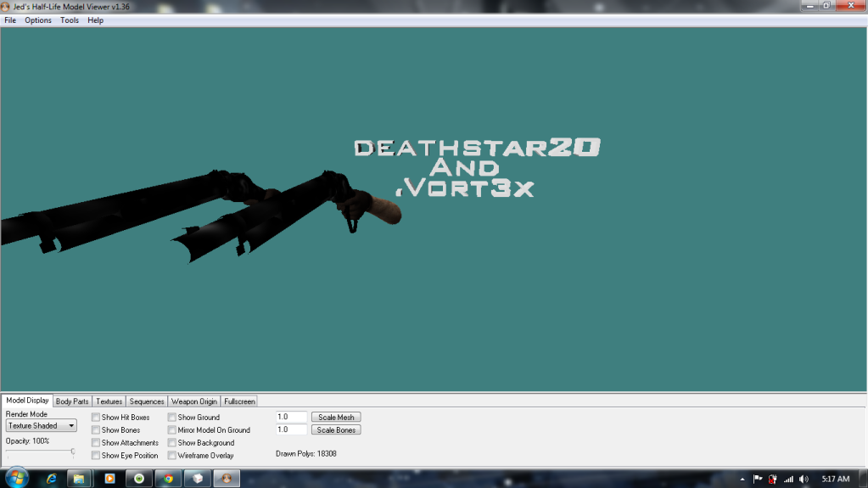Switch to the Body Parts tab

72,401
